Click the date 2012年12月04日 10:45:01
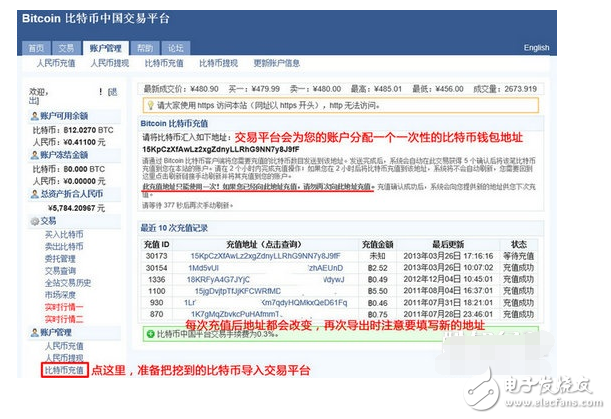The image size is (611, 419). click(448, 279)
